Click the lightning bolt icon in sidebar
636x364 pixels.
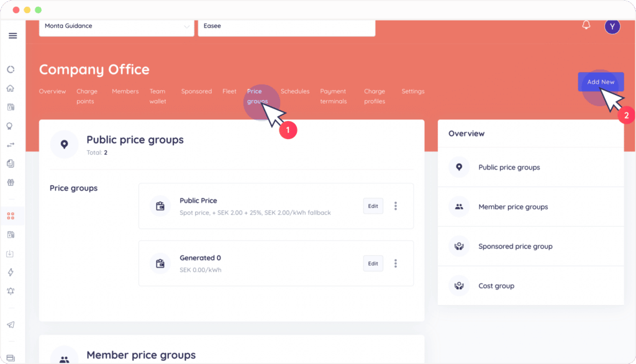tap(11, 272)
